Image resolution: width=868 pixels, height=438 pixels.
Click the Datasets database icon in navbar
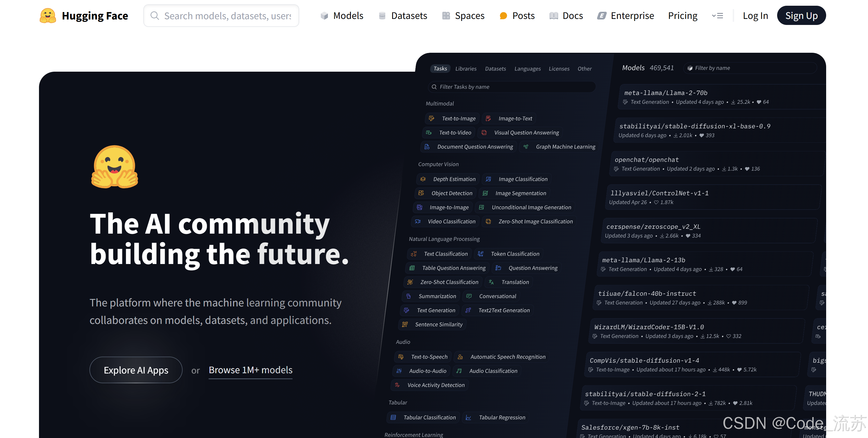tap(382, 16)
